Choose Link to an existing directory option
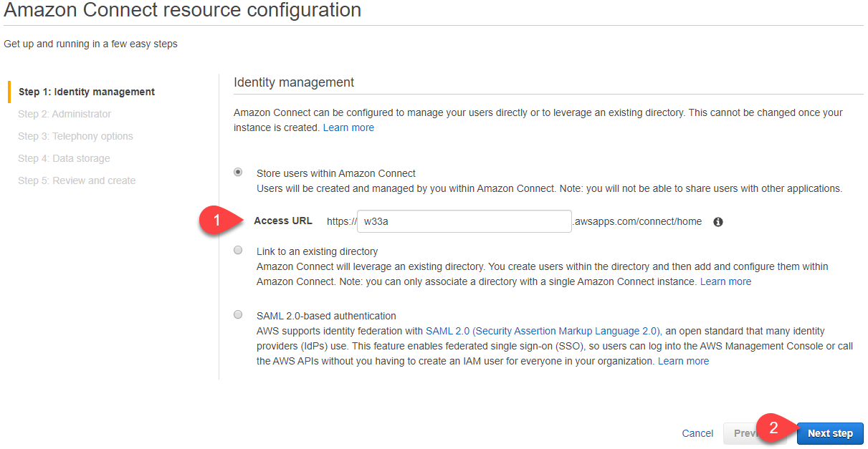Screen dimensions: 868x449 [x=238, y=250]
